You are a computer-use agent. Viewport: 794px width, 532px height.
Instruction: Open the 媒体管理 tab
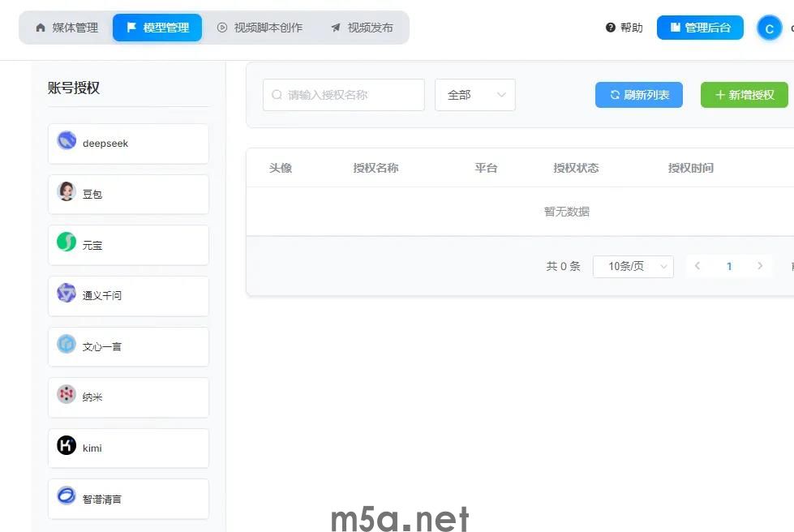click(67, 28)
